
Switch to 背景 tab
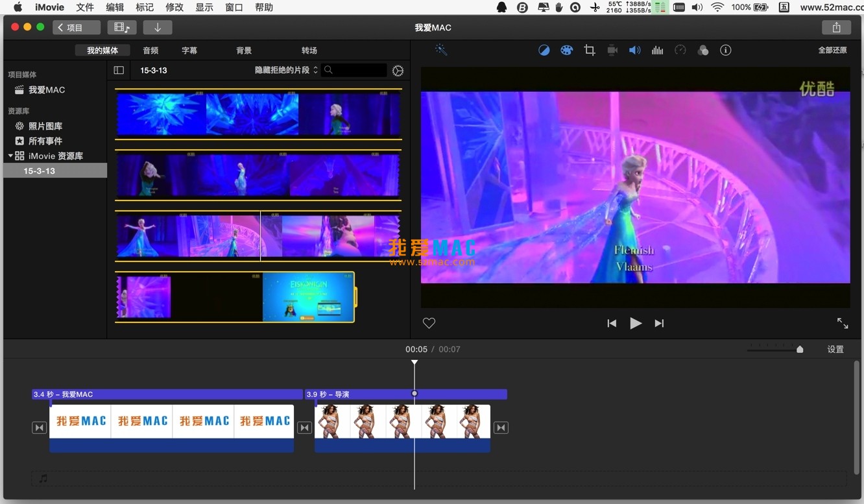point(244,50)
